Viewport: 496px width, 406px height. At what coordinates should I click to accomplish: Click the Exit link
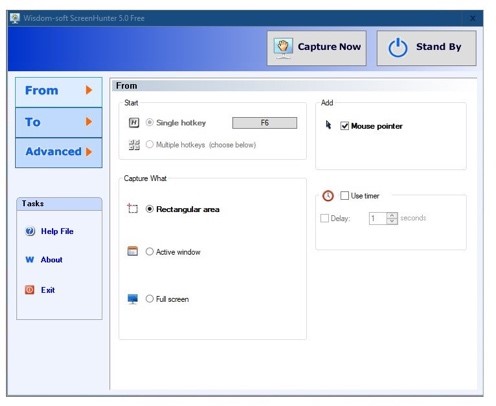click(48, 290)
